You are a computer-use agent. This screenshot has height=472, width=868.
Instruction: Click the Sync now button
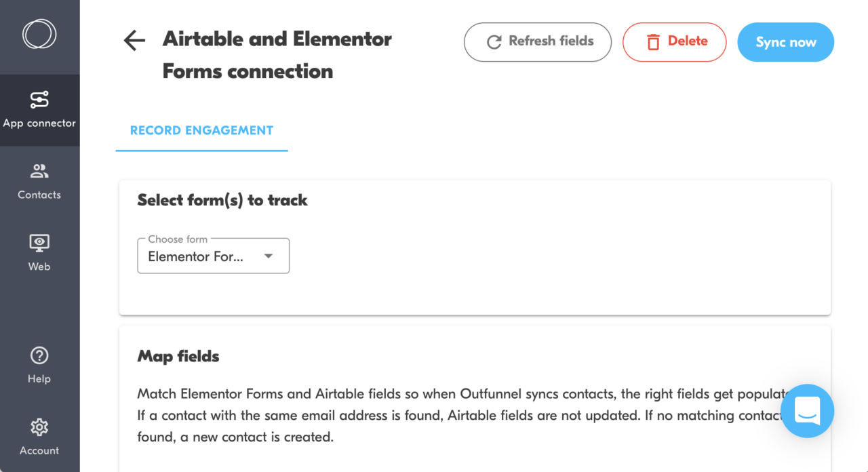coord(785,42)
